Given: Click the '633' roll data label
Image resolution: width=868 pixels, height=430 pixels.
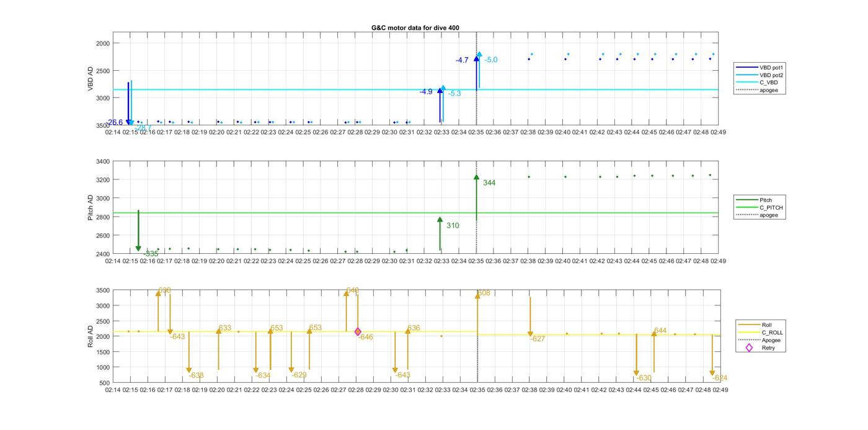Looking at the screenshot, I should [x=224, y=328].
